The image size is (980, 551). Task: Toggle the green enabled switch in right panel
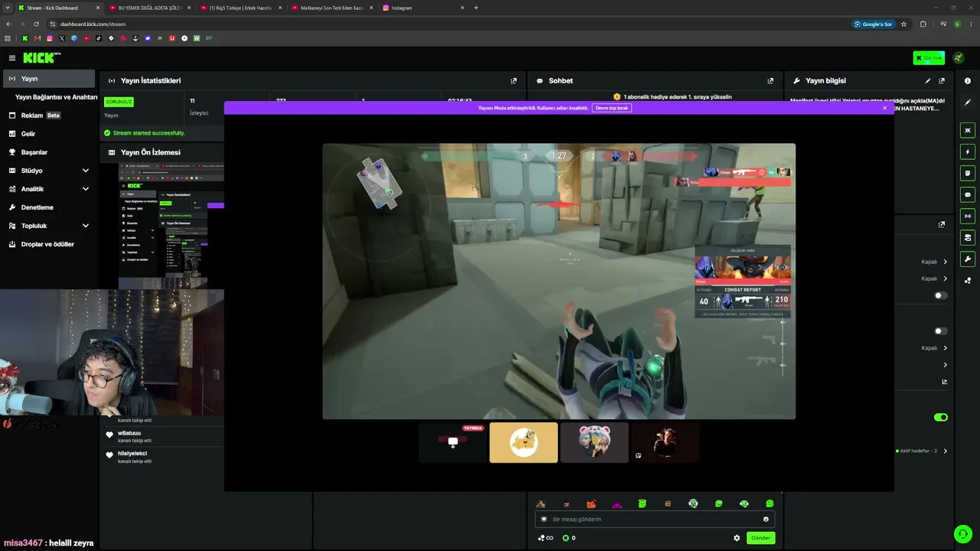pos(941,417)
